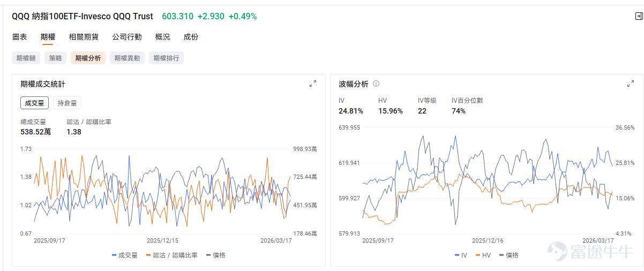
Task: Click the 725.44萬 axis label
Action: coord(305,177)
